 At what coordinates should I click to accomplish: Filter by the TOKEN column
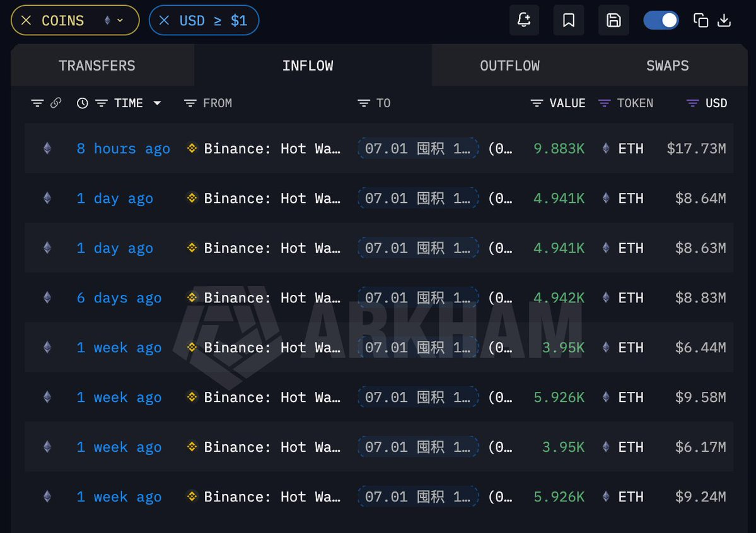coord(604,103)
